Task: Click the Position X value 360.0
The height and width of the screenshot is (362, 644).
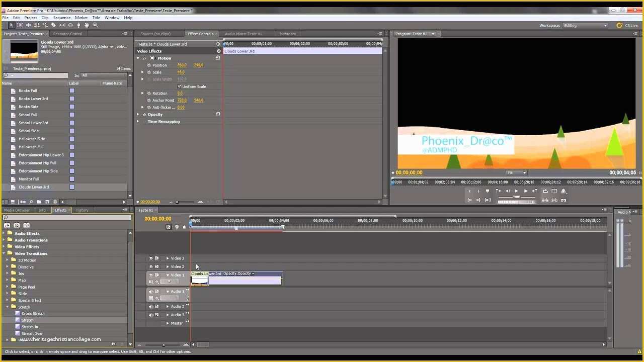Action: click(182, 65)
